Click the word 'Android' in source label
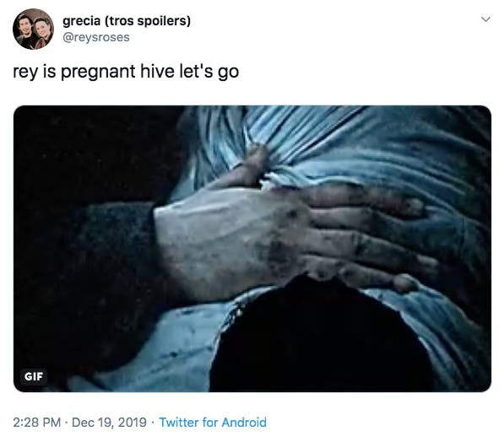 244,422
